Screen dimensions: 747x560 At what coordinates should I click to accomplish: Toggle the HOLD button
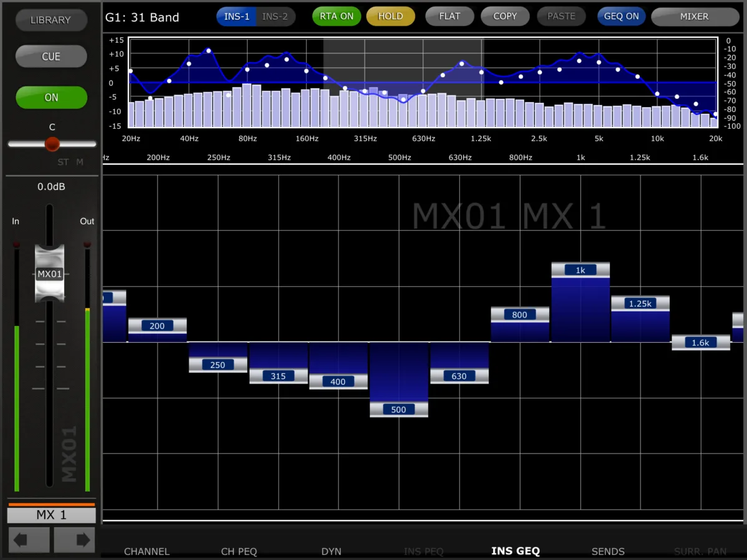(x=390, y=16)
